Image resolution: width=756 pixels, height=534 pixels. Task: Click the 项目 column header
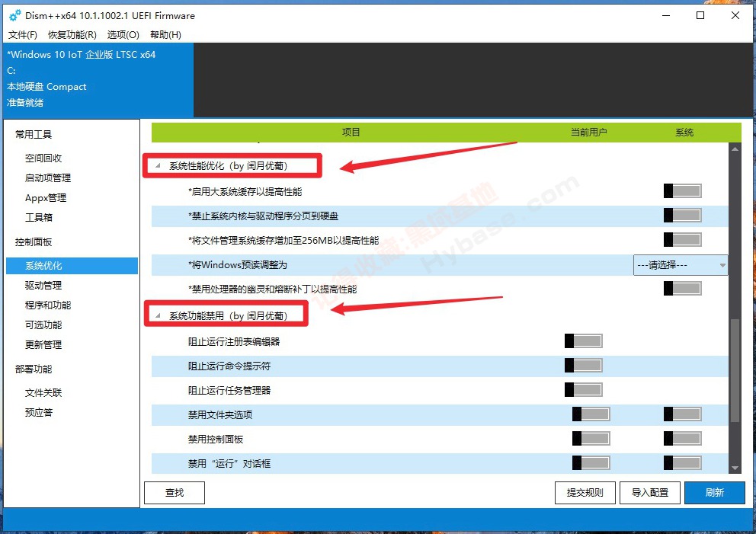tap(351, 132)
